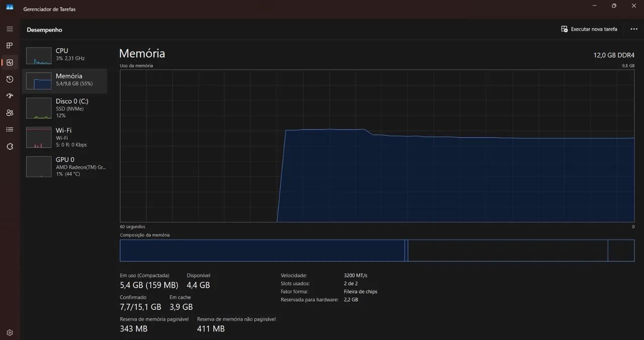The width and height of the screenshot is (644, 340).
Task: Click the memory usage graph
Action: click(377, 146)
